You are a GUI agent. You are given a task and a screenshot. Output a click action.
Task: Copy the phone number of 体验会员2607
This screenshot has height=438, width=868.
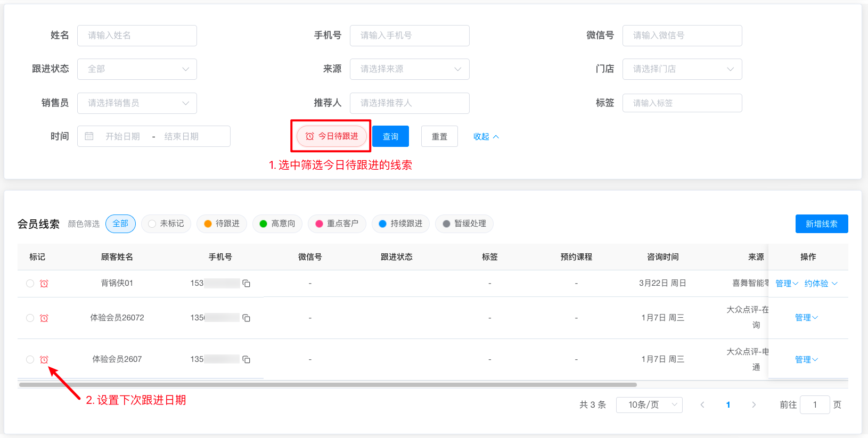tap(246, 360)
